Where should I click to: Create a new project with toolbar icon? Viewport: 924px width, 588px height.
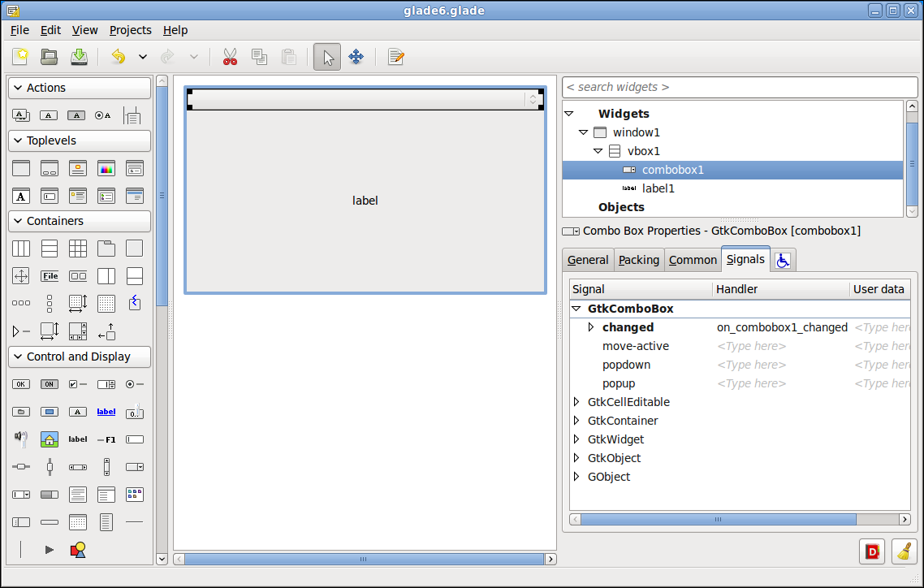[x=20, y=57]
